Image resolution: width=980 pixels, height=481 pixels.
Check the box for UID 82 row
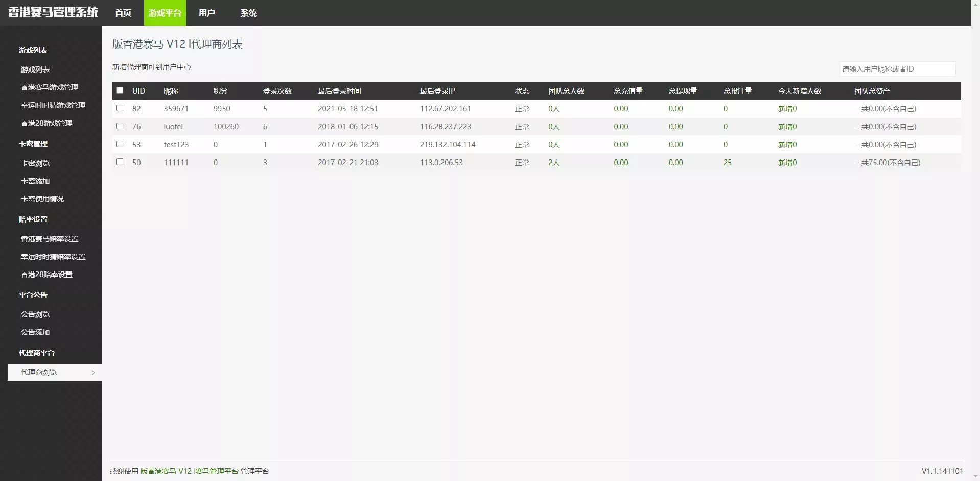(x=120, y=108)
